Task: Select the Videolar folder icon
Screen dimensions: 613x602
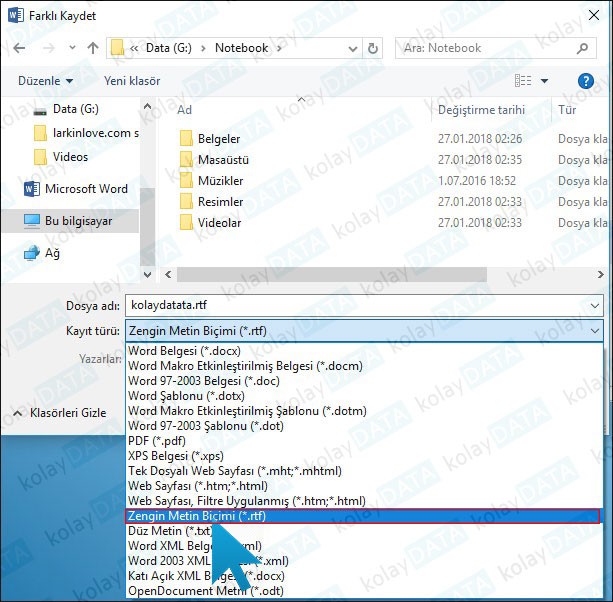Action: pyautogui.click(x=186, y=223)
